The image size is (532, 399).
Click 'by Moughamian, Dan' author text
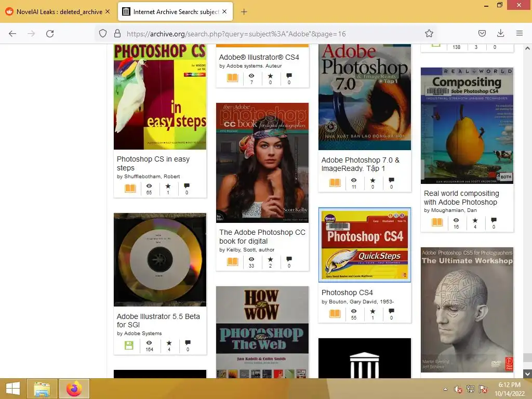tap(450, 210)
